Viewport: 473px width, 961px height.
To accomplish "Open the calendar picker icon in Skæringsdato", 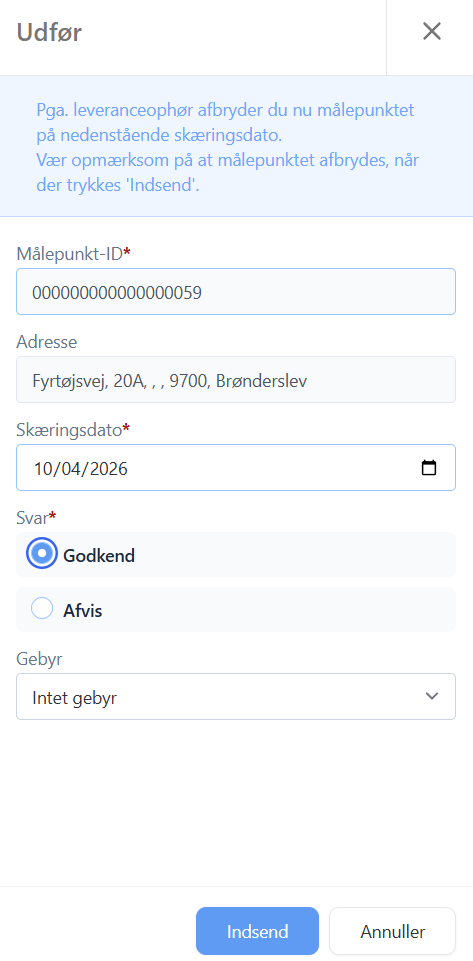I will (429, 468).
